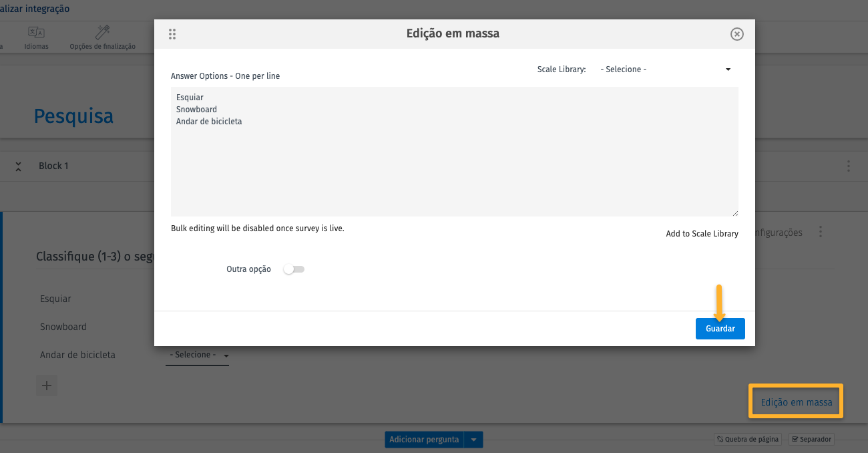Click inside the Answer Options text area
Image resolution: width=868 pixels, height=453 pixels.
pyautogui.click(x=454, y=152)
